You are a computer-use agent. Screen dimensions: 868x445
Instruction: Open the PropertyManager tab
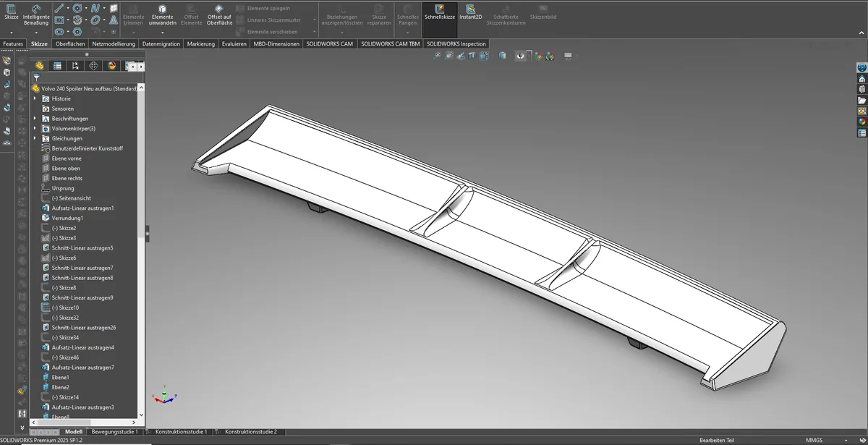(57, 66)
